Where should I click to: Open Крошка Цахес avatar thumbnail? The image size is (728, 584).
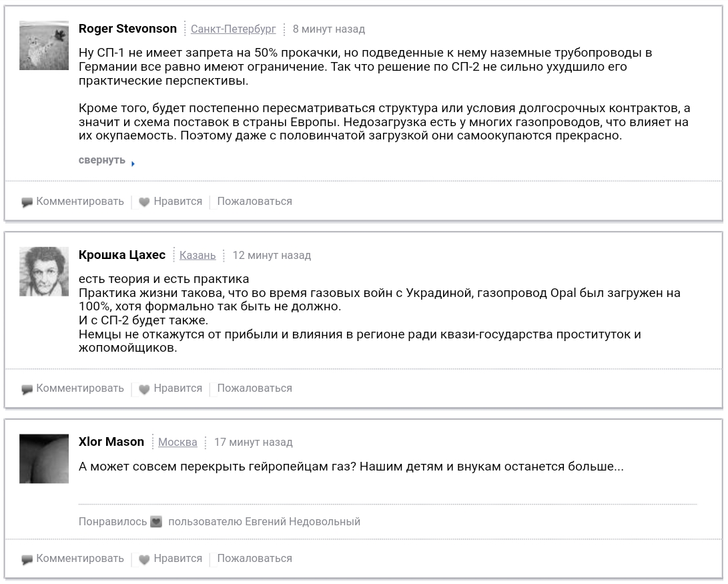click(44, 272)
